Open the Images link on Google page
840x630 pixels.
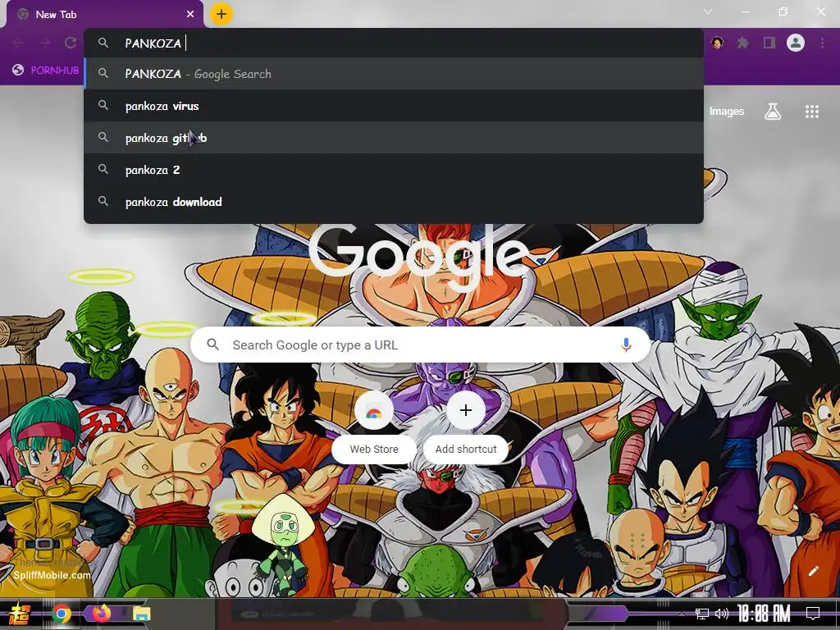pos(727,112)
